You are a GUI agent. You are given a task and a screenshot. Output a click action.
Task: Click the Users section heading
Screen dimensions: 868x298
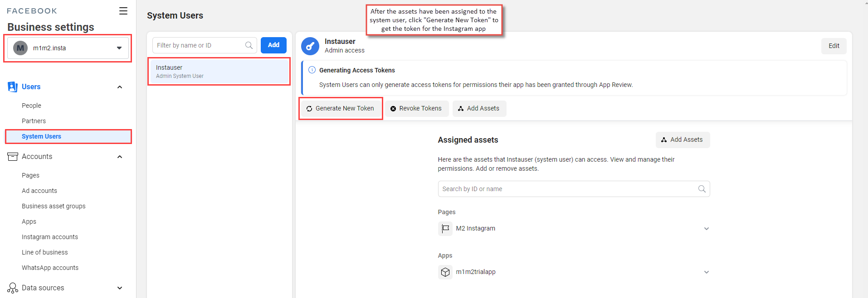click(x=31, y=87)
